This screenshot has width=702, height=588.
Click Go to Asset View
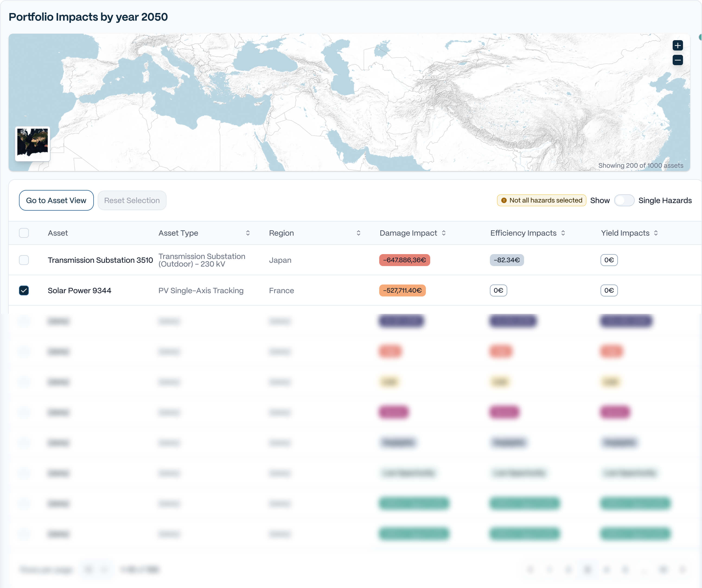56,200
